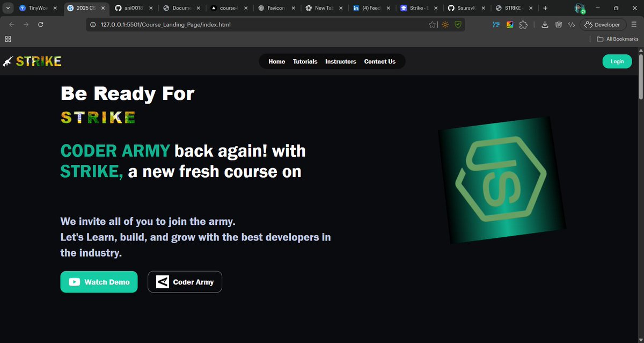The width and height of the screenshot is (644, 343).
Task: Click the rotating JS logo card
Action: click(x=502, y=180)
